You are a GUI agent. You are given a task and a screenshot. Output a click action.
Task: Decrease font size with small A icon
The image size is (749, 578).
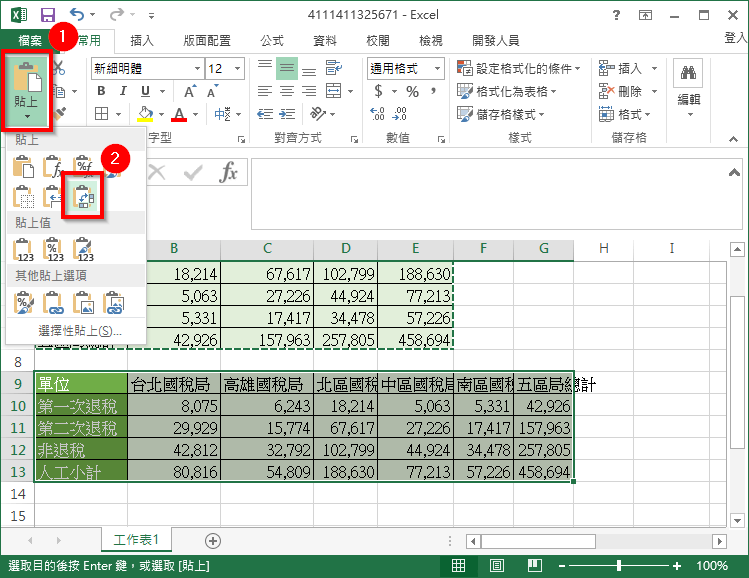212,91
